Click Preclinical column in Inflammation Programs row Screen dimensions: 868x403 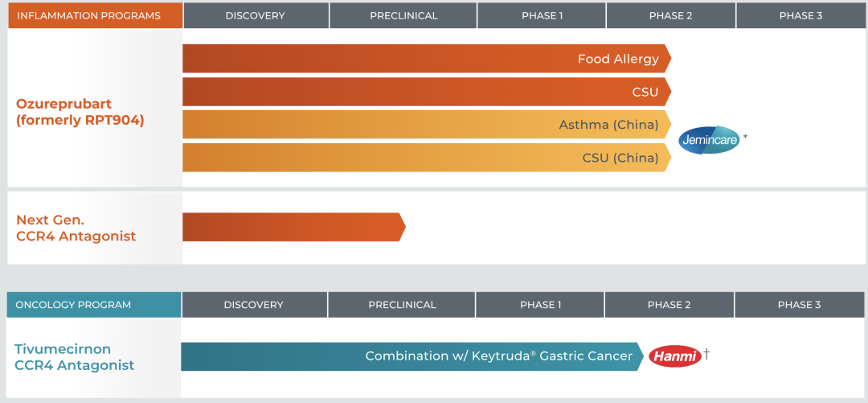(403, 16)
